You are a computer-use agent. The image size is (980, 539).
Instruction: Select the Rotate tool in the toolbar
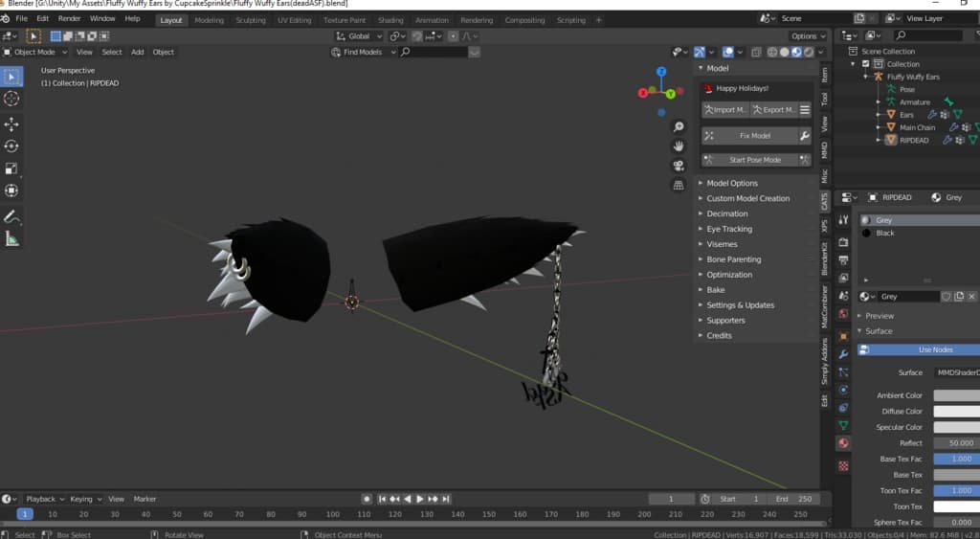[x=11, y=146]
